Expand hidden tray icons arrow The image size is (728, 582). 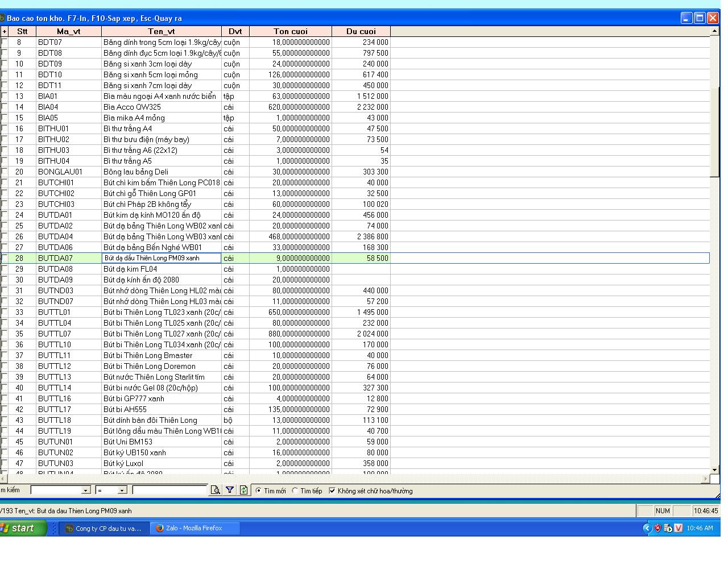point(647,528)
